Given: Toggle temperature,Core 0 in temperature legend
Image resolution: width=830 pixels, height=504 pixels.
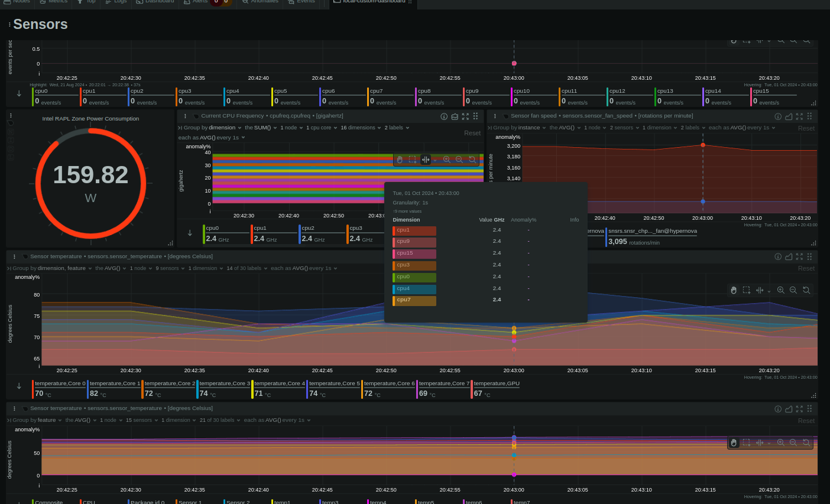Looking at the screenshot, I should tap(59, 389).
